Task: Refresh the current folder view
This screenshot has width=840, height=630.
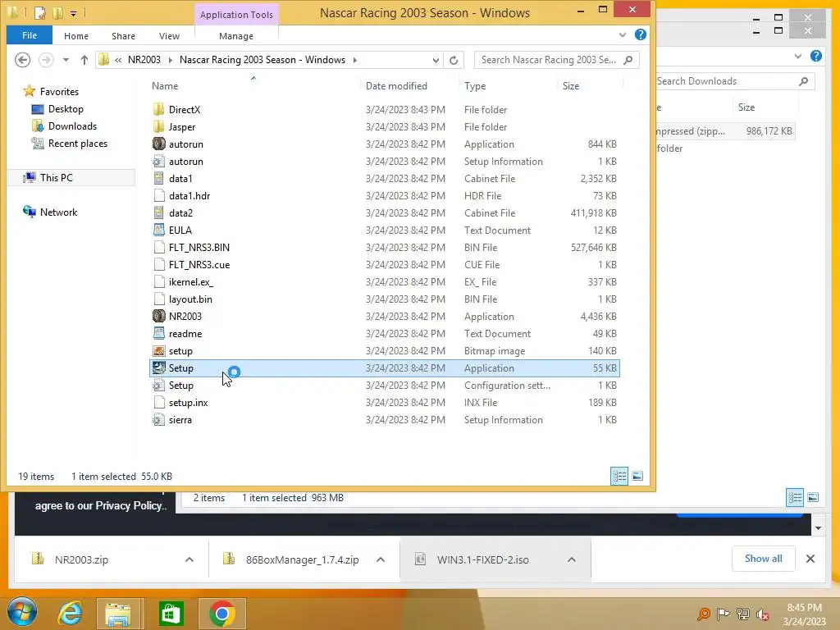Action: 454,60
